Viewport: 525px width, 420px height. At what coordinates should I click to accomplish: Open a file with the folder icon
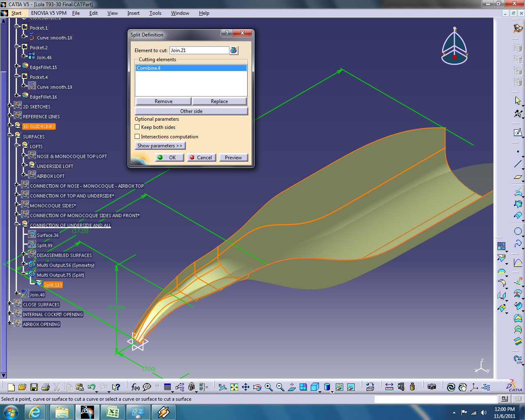click(23, 387)
